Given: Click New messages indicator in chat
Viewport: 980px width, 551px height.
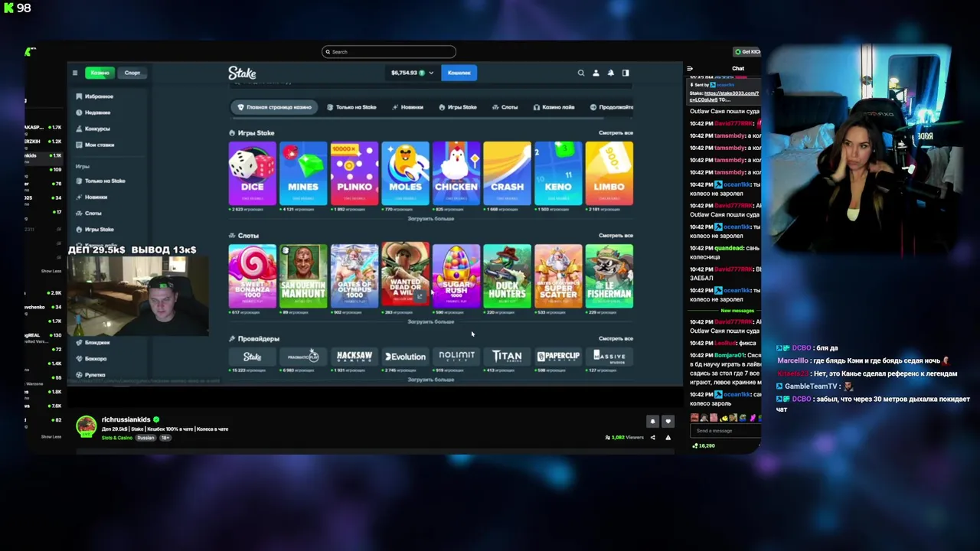Looking at the screenshot, I should click(738, 311).
